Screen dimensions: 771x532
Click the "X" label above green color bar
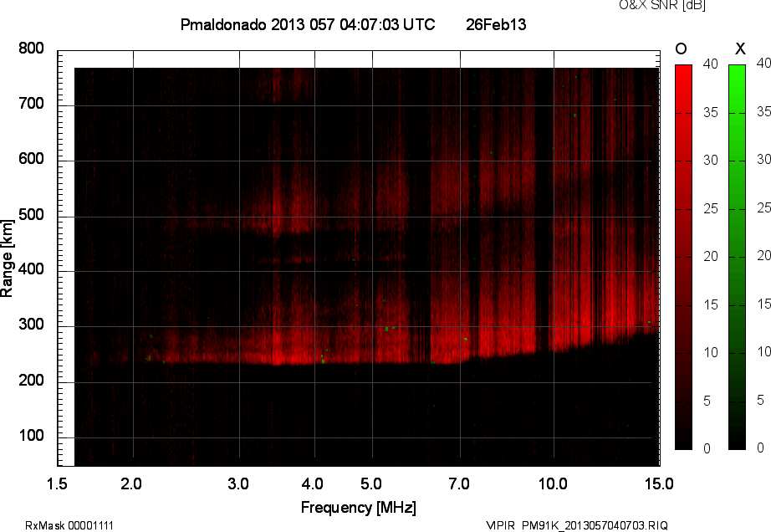740,49
